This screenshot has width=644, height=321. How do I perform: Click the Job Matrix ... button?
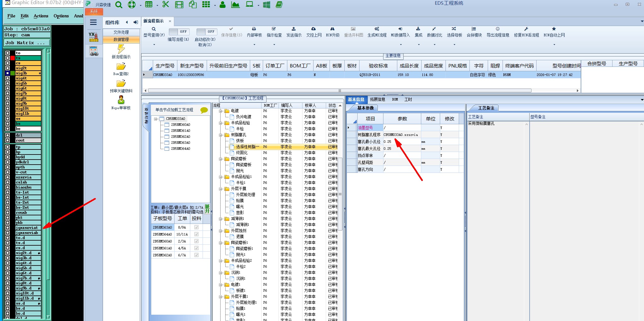(x=27, y=43)
